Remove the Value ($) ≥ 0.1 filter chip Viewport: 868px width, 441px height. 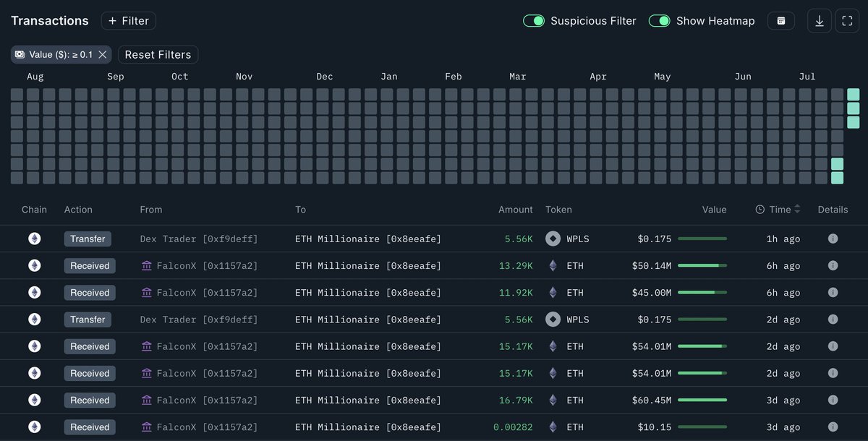[103, 54]
